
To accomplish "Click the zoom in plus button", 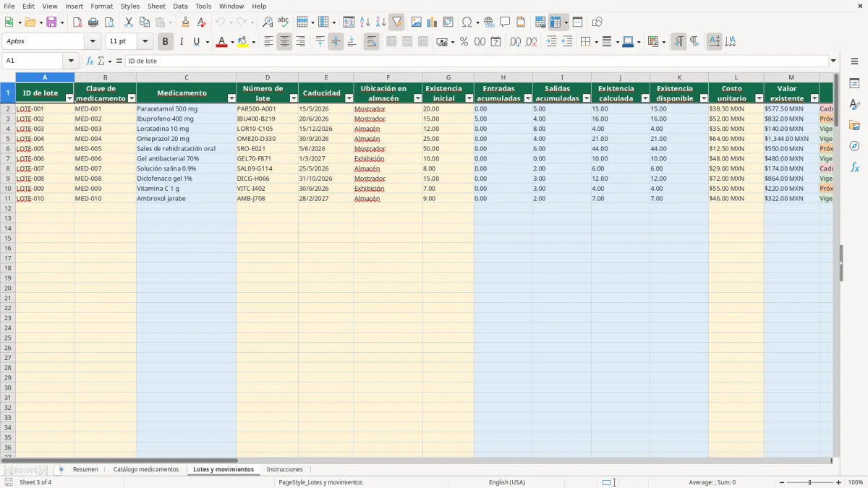I will [839, 482].
